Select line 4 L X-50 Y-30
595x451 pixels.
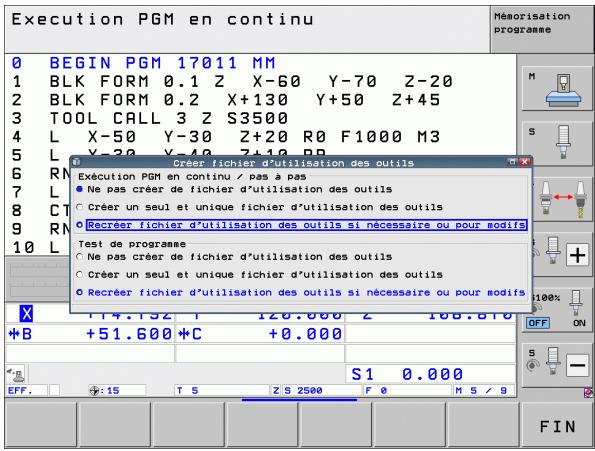[226, 137]
